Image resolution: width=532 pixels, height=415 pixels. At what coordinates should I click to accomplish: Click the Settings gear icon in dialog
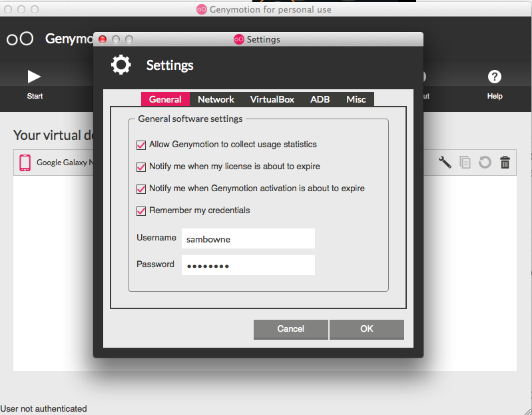[x=121, y=65]
